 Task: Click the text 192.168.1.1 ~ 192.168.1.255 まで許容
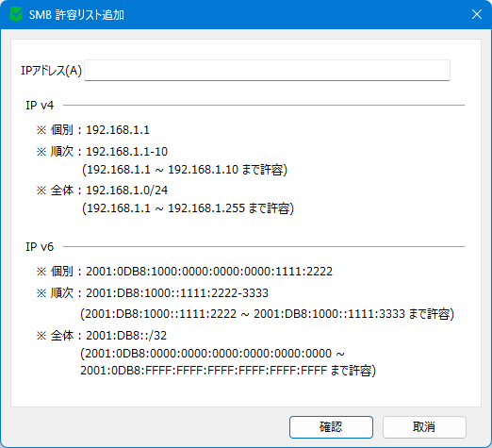point(188,208)
